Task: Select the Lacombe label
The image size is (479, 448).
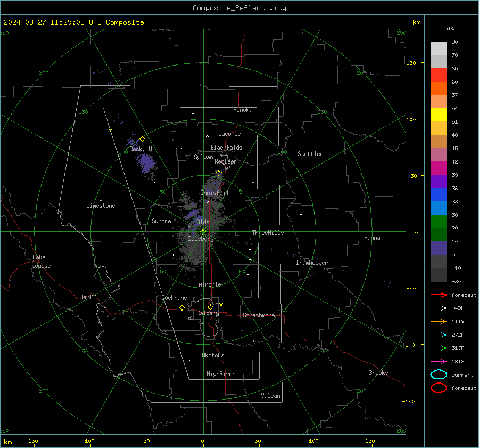Action: 229,134
